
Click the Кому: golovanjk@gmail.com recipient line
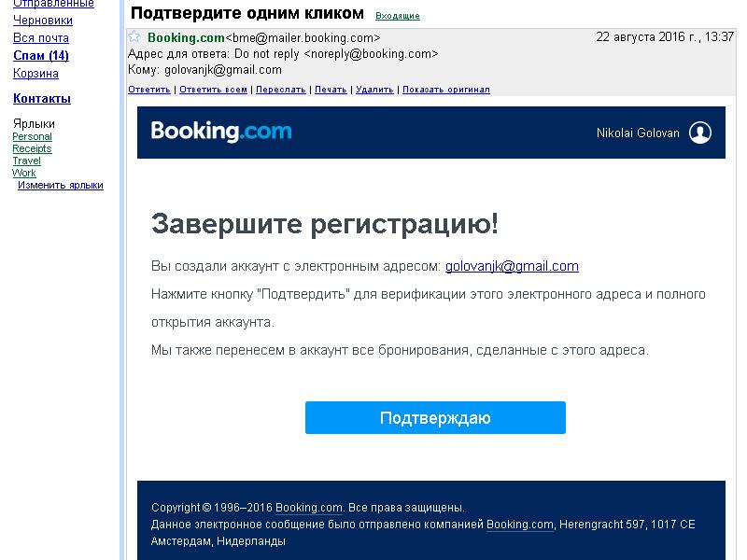point(204,70)
